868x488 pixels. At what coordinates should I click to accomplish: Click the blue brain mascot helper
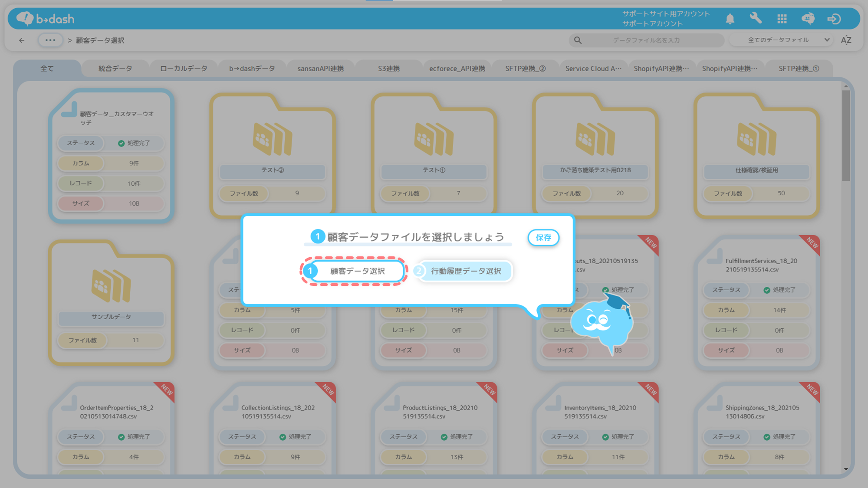602,323
